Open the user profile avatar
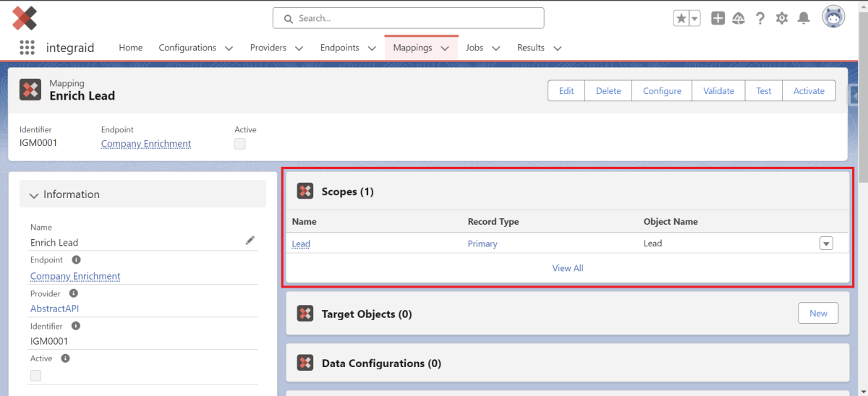The height and width of the screenshot is (396, 868). pos(833,17)
